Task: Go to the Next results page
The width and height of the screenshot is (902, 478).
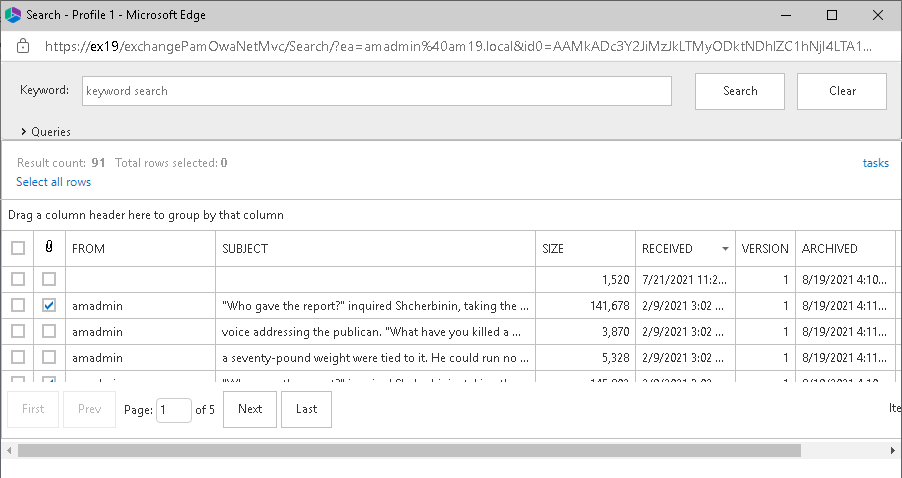Action: click(250, 409)
